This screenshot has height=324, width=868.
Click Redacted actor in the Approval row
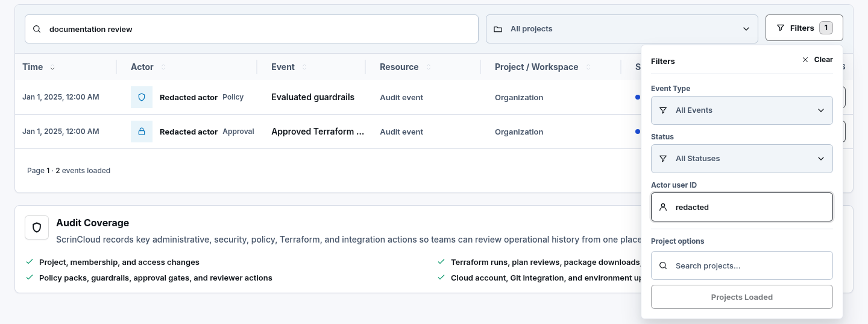click(x=189, y=132)
